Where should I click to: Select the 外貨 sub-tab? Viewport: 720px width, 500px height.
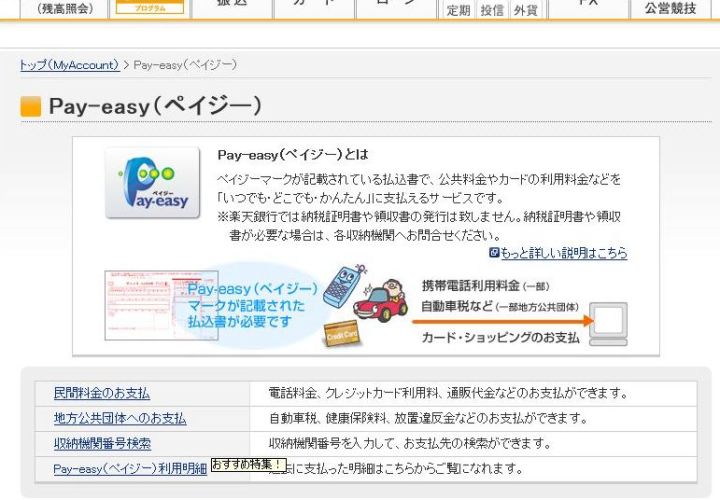525,10
